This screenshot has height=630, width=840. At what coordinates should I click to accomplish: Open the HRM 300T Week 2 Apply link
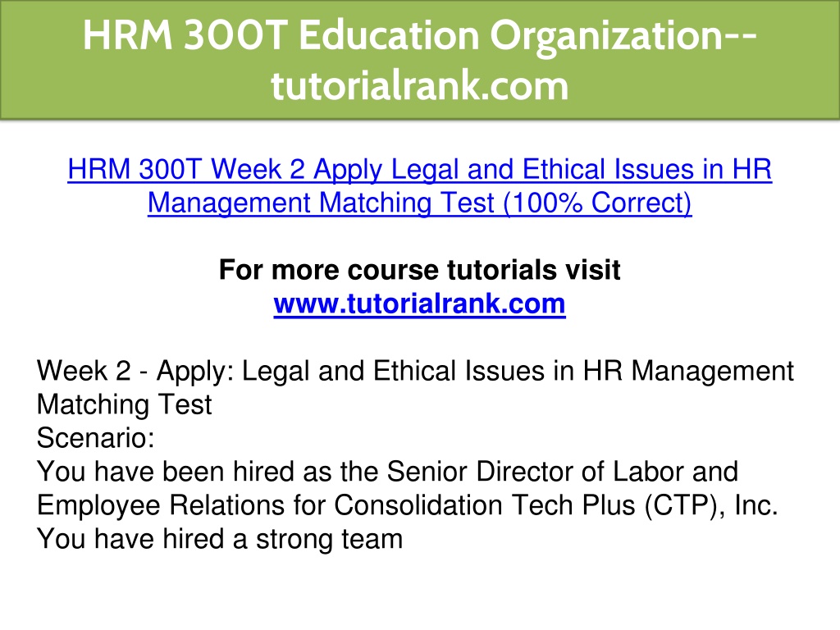(419, 170)
